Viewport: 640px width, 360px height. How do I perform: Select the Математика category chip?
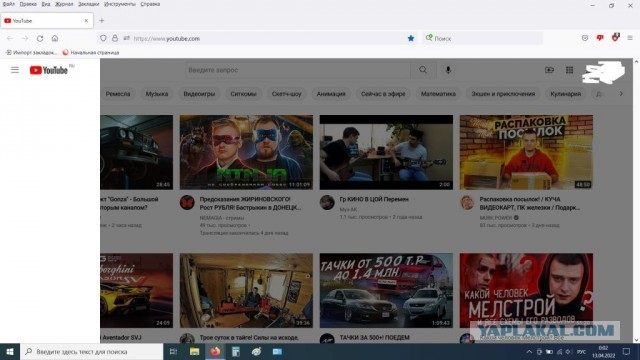(x=438, y=94)
